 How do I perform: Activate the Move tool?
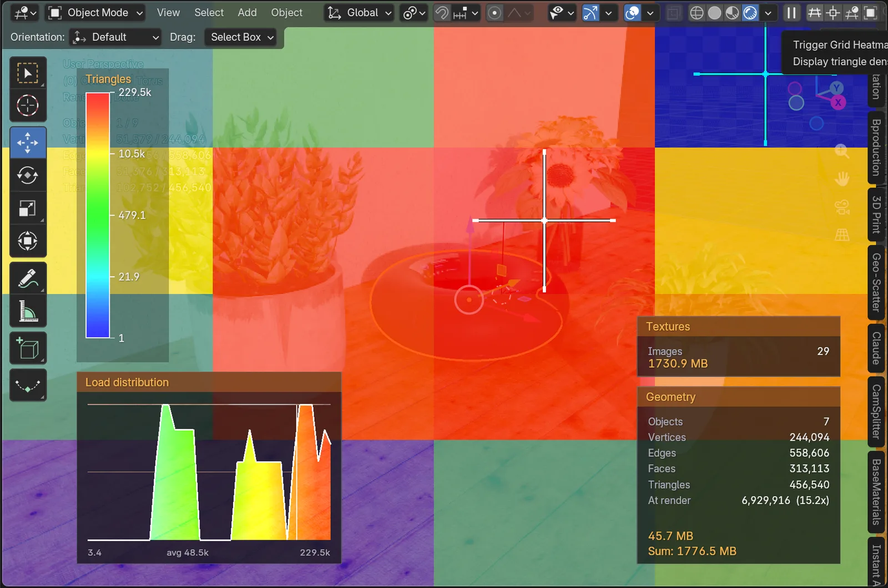click(28, 143)
